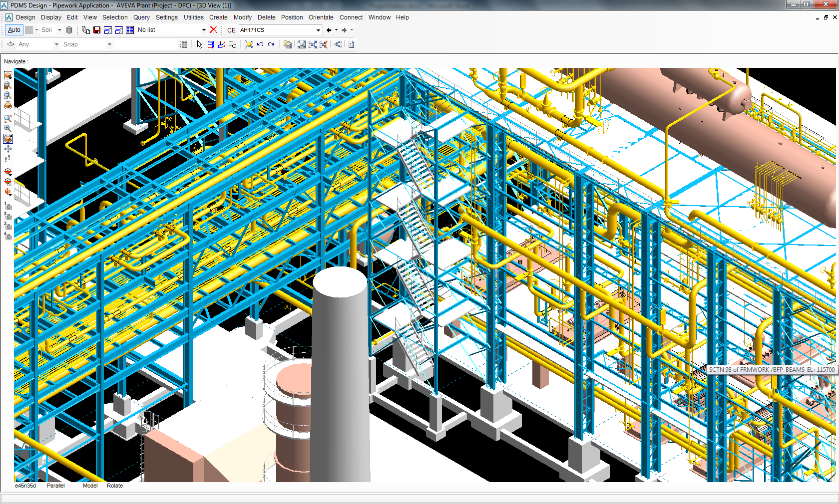This screenshot has width=839, height=504.
Task: Toggle the Auto colour button
Action: pos(14,30)
